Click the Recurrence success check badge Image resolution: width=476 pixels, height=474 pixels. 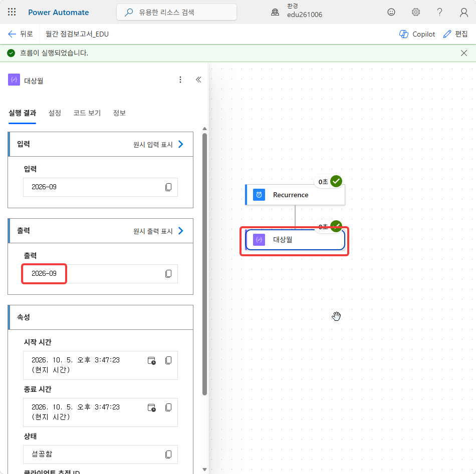point(336,181)
